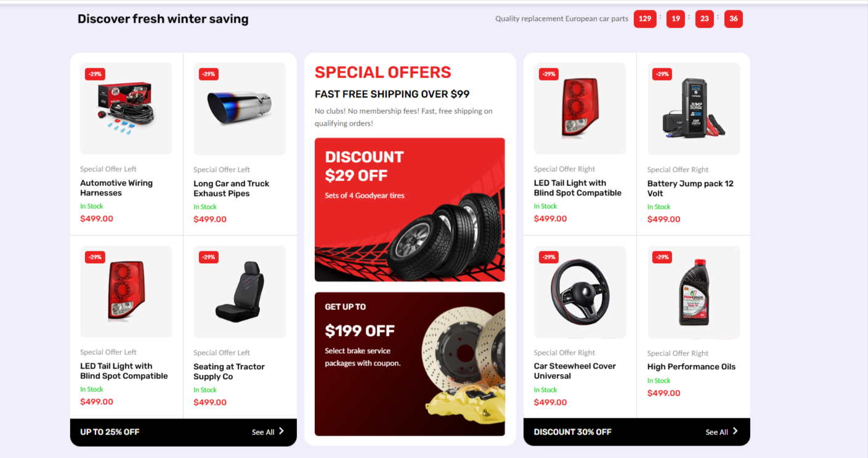
Task: Click the GET UP TO $199 OFF brake banner
Action: coord(410,364)
